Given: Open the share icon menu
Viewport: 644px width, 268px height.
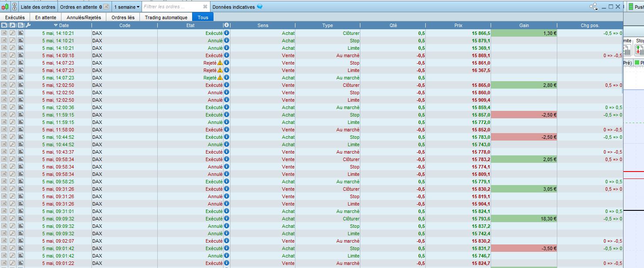Looking at the screenshot, I should coord(593,7).
